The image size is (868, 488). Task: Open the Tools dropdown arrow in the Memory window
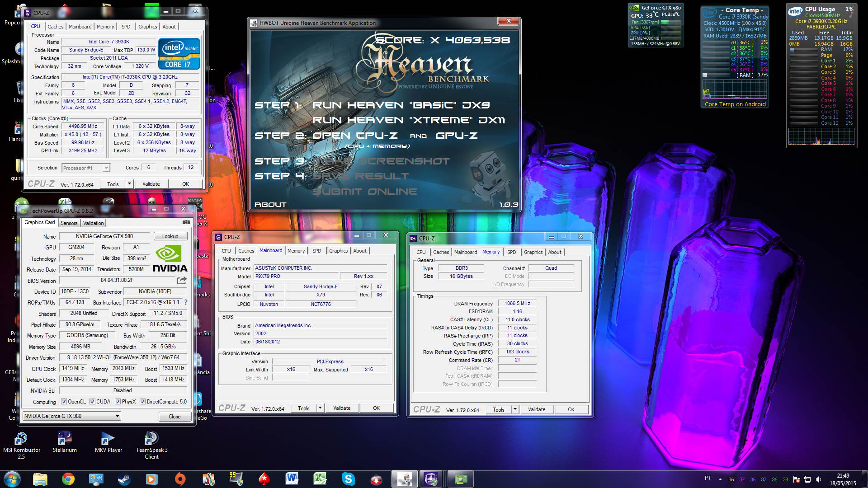[515, 409]
